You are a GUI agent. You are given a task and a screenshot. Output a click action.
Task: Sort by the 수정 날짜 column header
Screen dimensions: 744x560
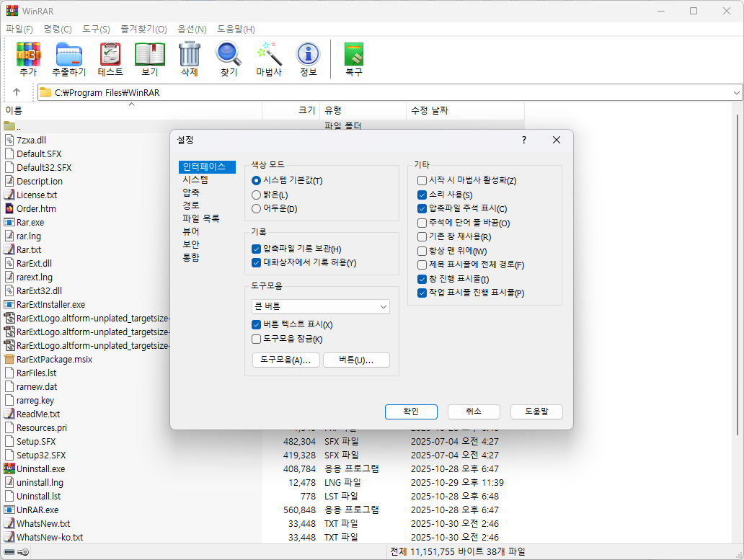tap(465, 110)
